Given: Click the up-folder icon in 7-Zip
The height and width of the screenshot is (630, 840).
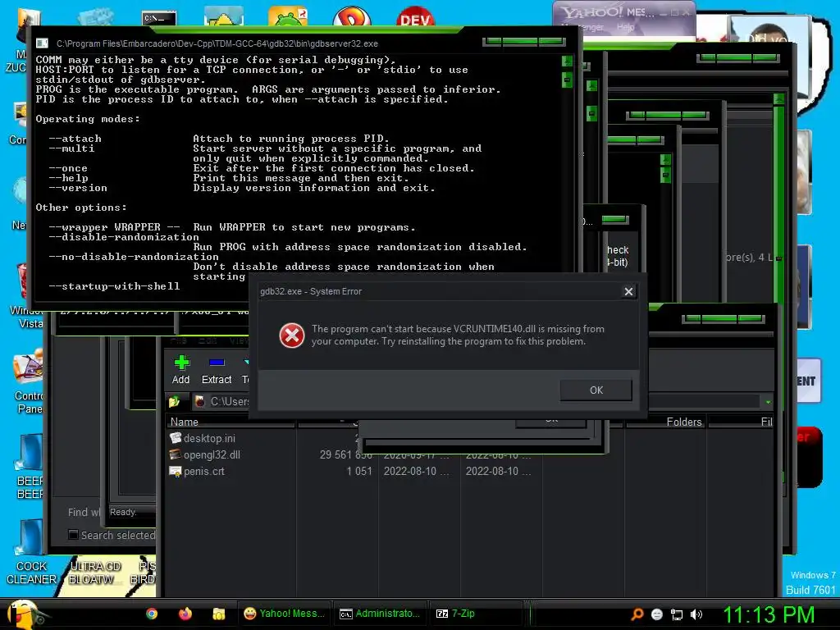Looking at the screenshot, I should [174, 401].
